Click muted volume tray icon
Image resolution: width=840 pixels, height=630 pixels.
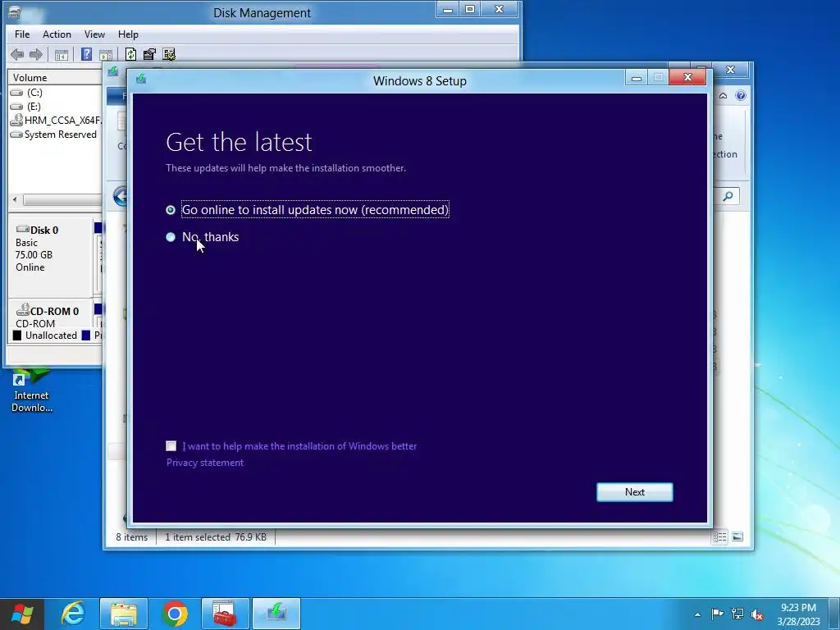757,614
